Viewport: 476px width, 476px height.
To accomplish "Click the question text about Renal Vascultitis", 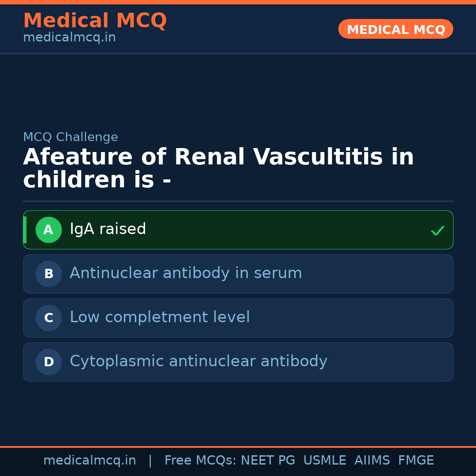I will [x=218, y=169].
